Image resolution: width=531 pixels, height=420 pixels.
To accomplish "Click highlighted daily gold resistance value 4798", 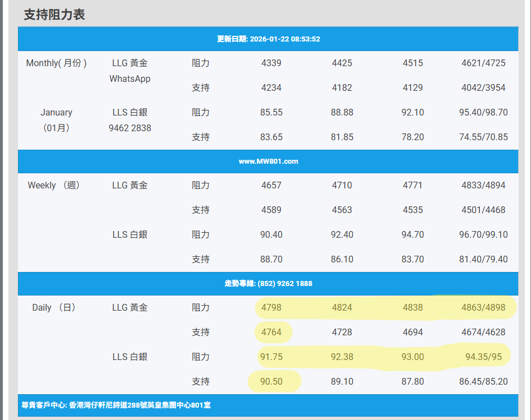I will [271, 308].
